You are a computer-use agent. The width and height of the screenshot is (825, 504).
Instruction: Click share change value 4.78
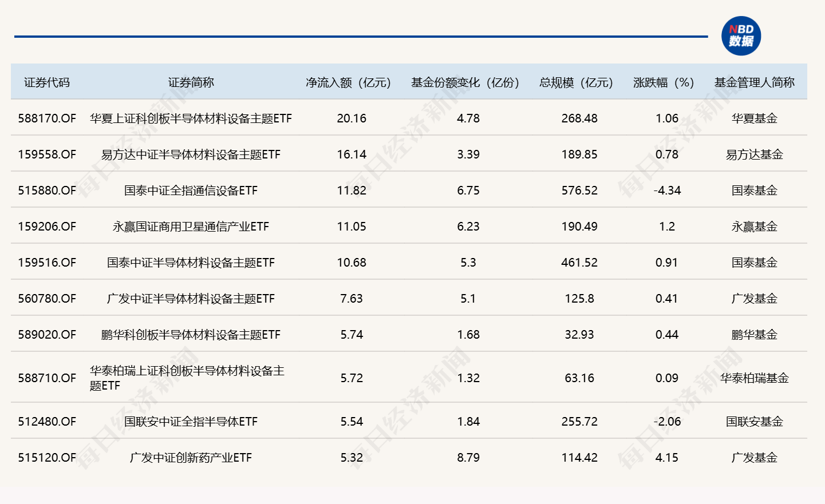click(x=468, y=118)
